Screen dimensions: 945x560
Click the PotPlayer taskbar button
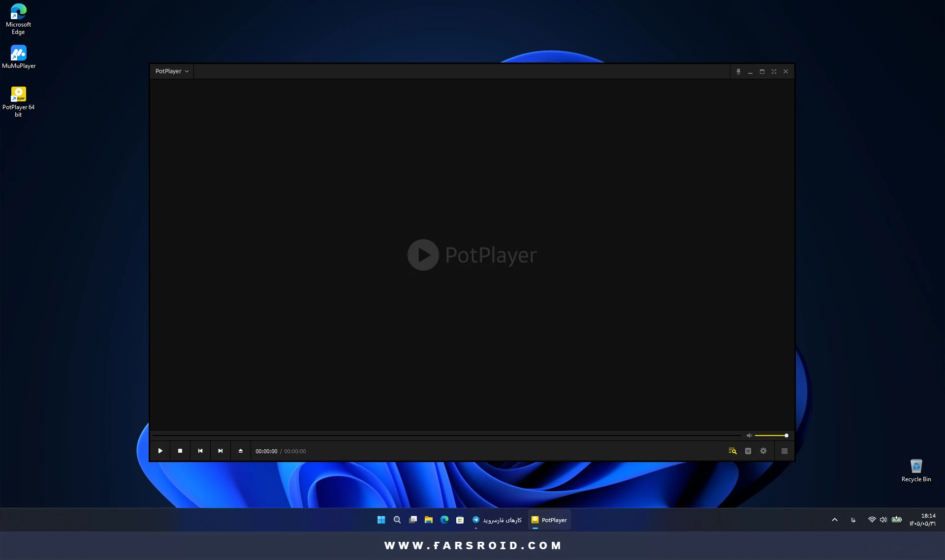pyautogui.click(x=549, y=520)
